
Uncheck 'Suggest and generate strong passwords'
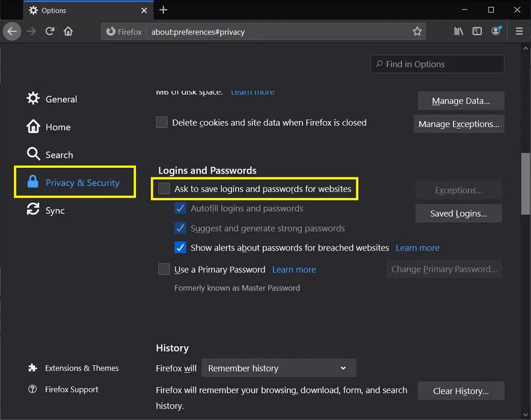click(180, 228)
